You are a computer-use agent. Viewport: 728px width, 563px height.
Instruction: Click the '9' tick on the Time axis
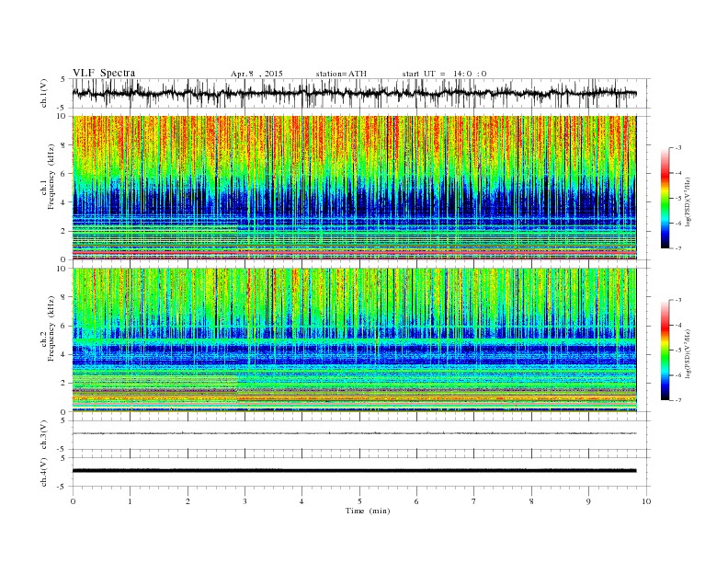(x=589, y=501)
